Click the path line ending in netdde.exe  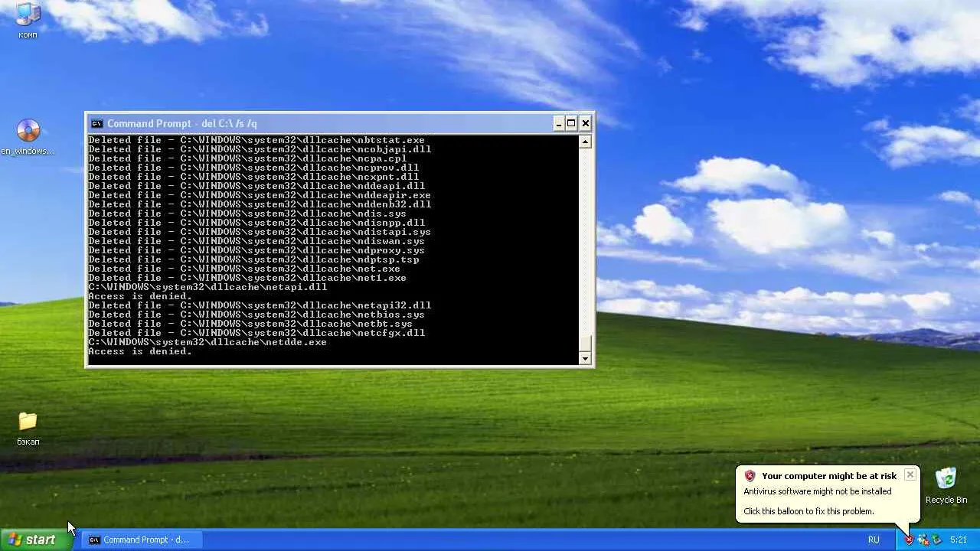coord(207,342)
